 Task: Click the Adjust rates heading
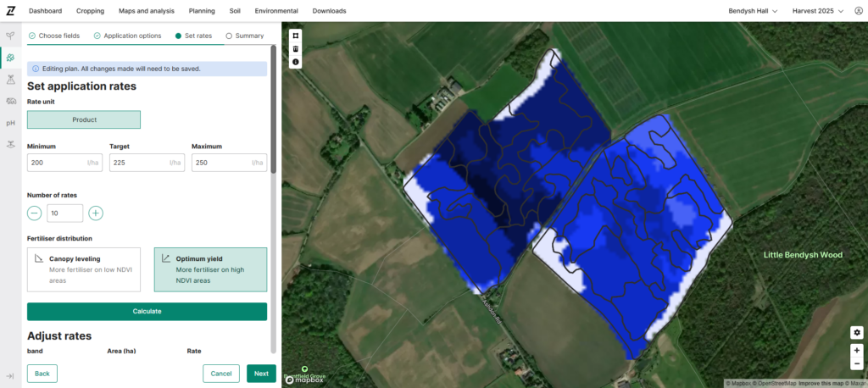[59, 336]
